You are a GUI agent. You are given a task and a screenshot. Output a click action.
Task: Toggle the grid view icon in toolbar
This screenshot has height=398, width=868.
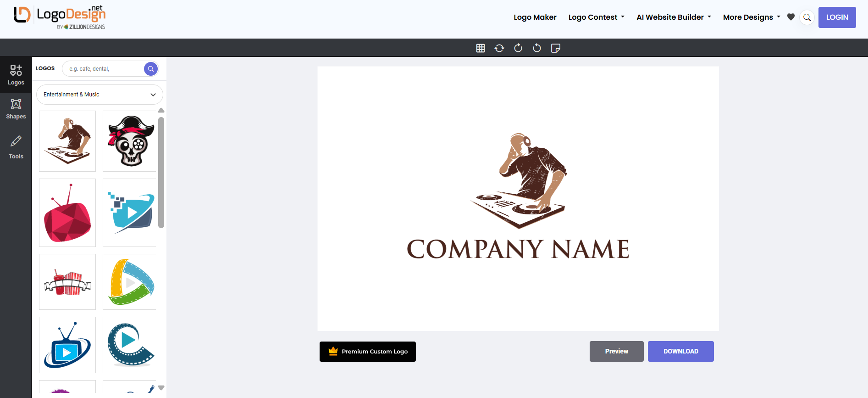(x=481, y=48)
